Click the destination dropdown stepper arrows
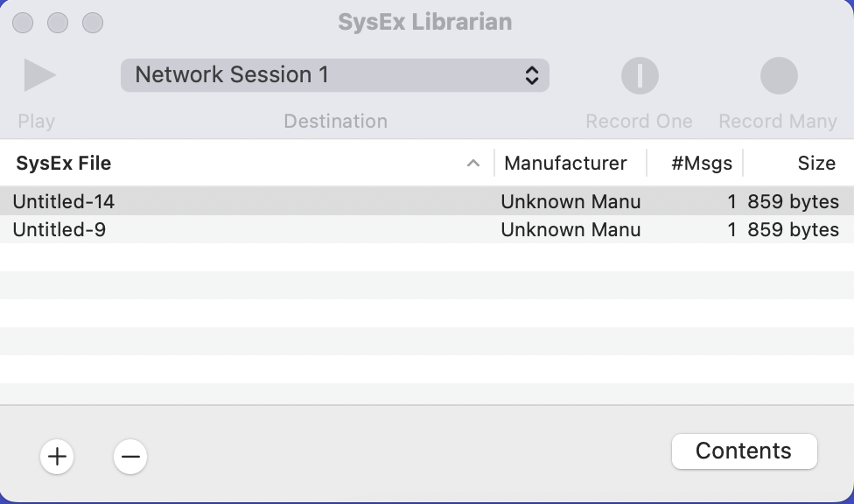854x504 pixels. coord(532,75)
